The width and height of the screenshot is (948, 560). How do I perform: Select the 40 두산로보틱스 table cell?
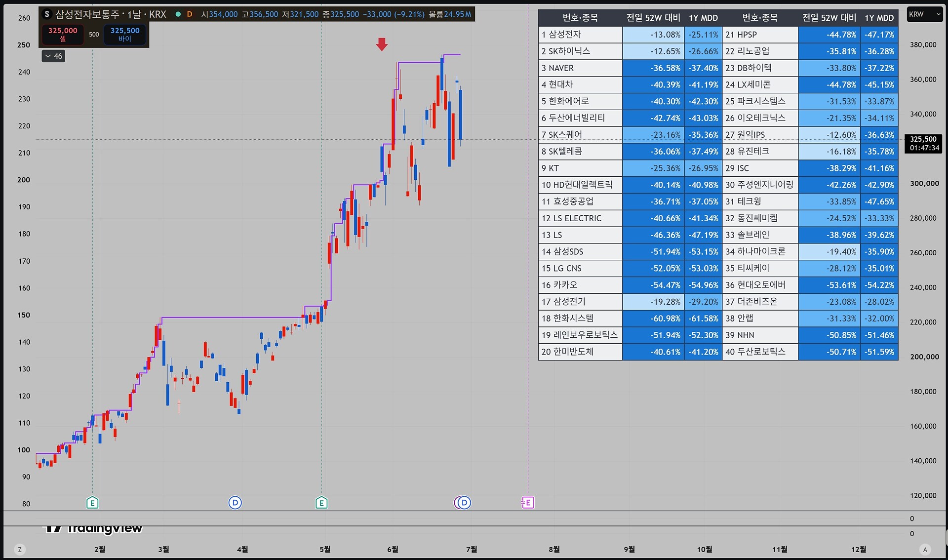click(x=760, y=352)
